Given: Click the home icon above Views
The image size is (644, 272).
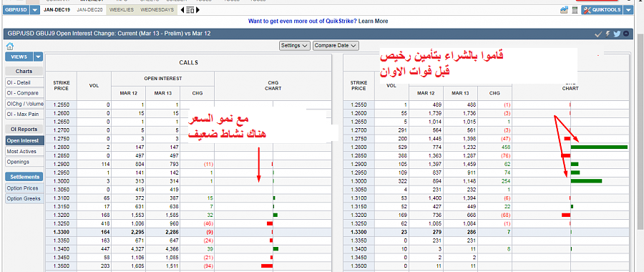Looking at the screenshot, I should pos(10,46).
